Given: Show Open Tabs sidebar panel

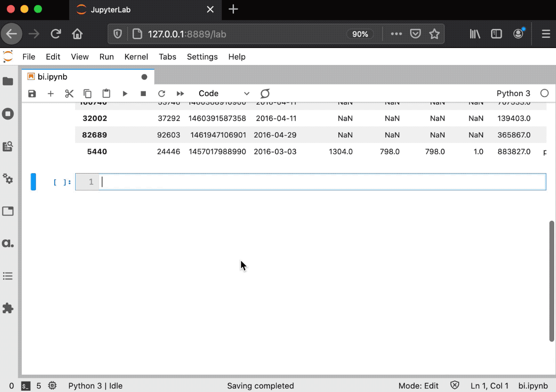Looking at the screenshot, I should point(8,211).
